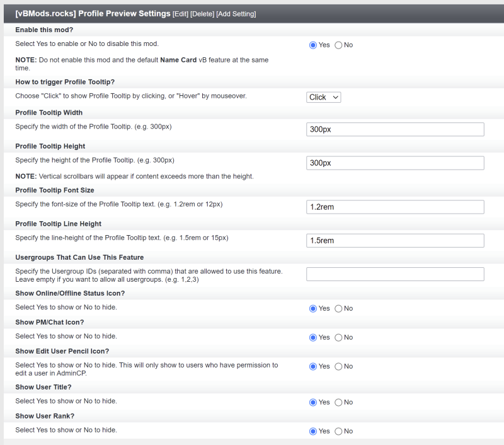Focus the Profile Tooltip Width field

click(x=395, y=129)
